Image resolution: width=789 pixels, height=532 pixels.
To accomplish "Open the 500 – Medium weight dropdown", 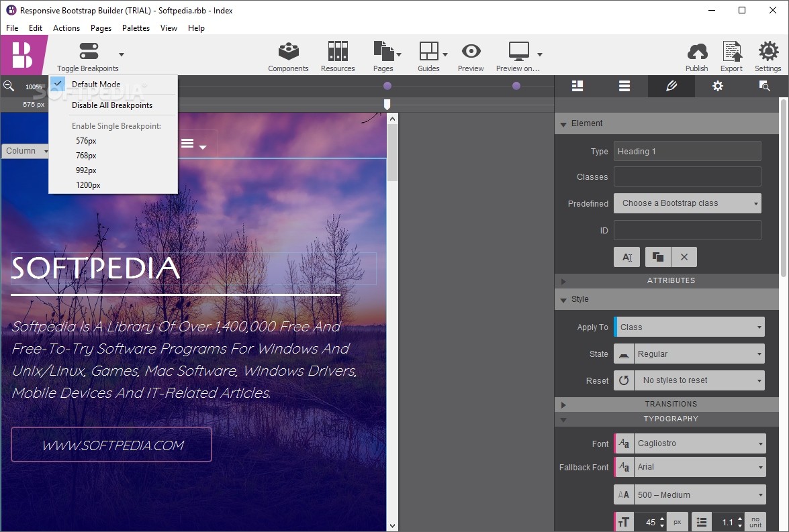I will (x=700, y=495).
